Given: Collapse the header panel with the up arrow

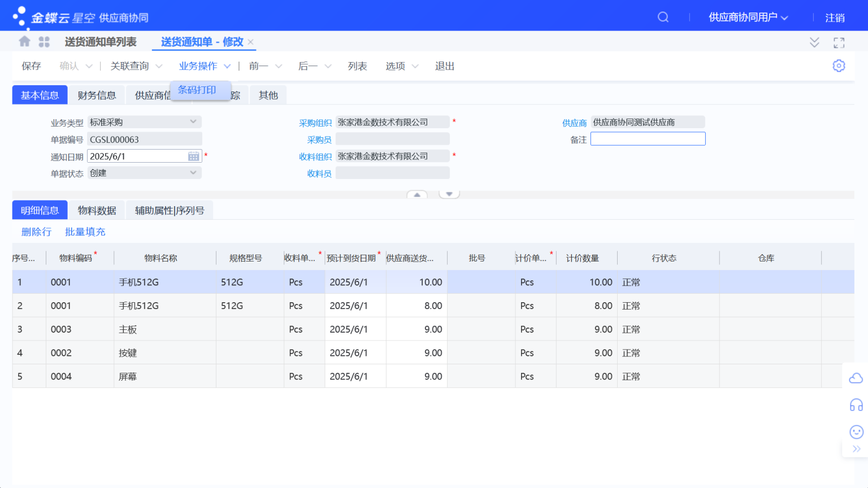Looking at the screenshot, I should (x=417, y=193).
